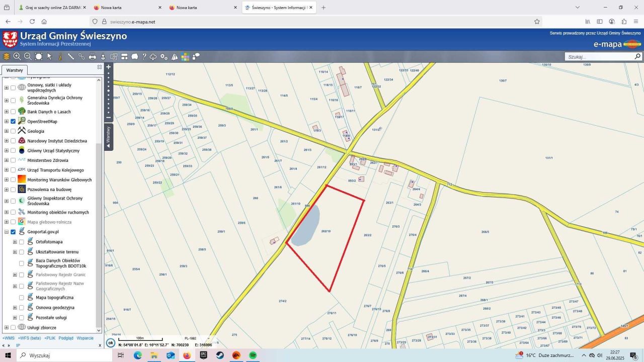Click the +PLIK link
Screen dimensions: 644x362
50,338
